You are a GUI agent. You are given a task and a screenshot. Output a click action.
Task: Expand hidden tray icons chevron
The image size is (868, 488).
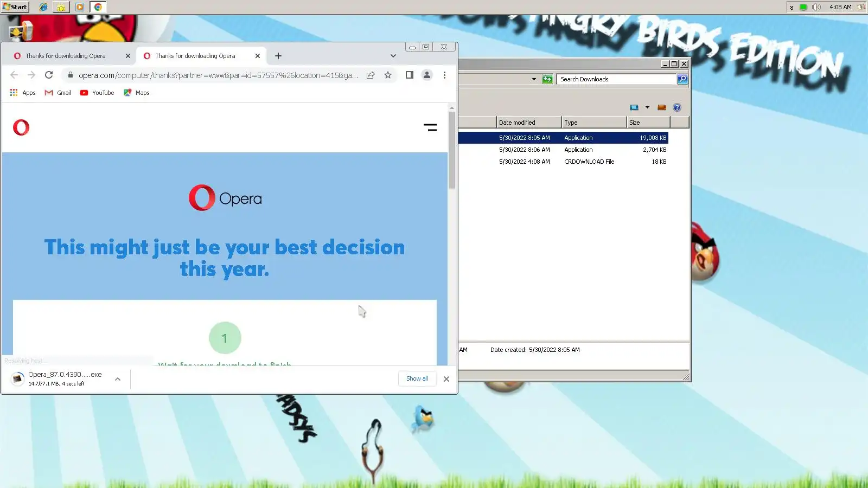pyautogui.click(x=792, y=8)
